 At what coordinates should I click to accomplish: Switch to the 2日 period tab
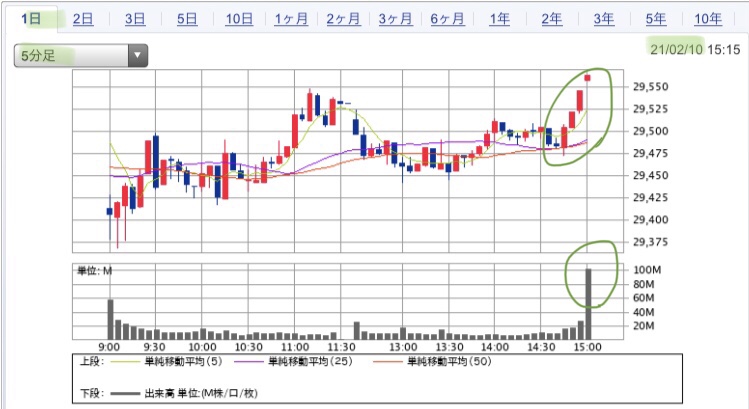tap(83, 19)
